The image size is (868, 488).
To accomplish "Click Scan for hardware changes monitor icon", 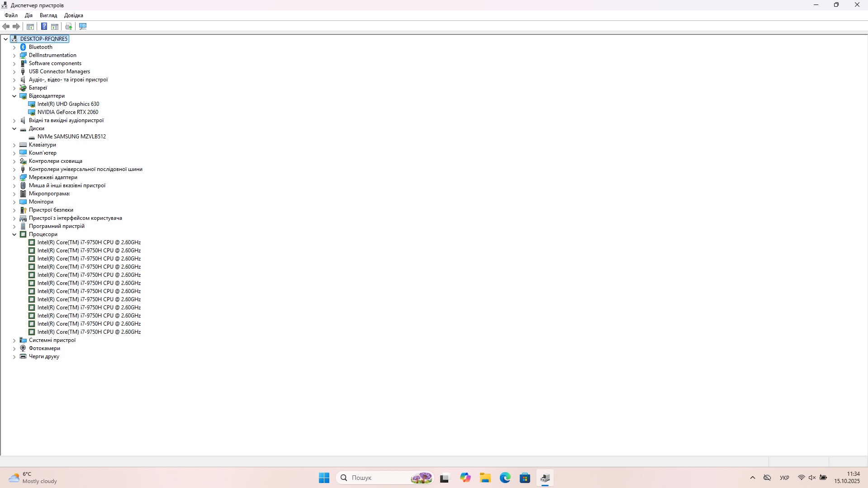I will [83, 26].
